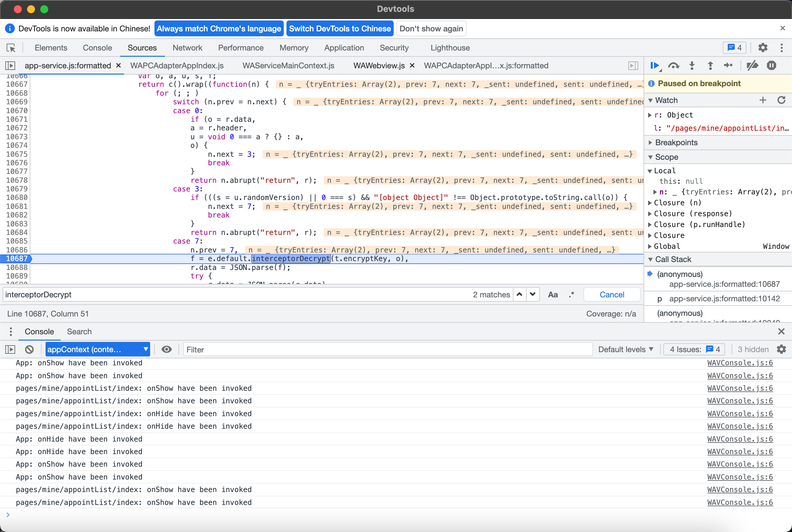Viewport: 792px width, 532px height.
Task: Step over next function call
Action: [x=674, y=65]
